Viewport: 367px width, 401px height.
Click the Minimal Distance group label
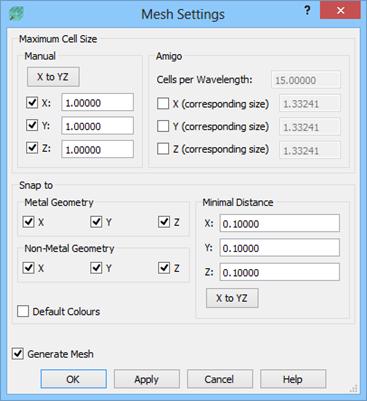pos(238,202)
